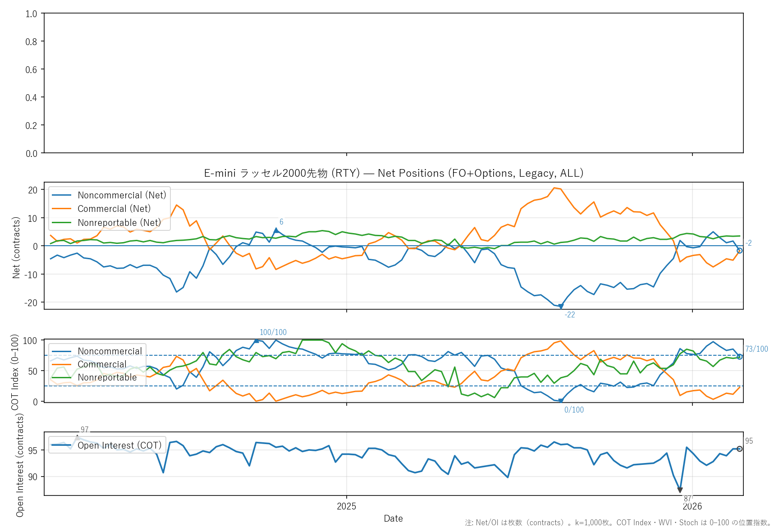Click the up-triangle peak marker labeled 6
Screen dimensions: 779x532
click(x=276, y=230)
